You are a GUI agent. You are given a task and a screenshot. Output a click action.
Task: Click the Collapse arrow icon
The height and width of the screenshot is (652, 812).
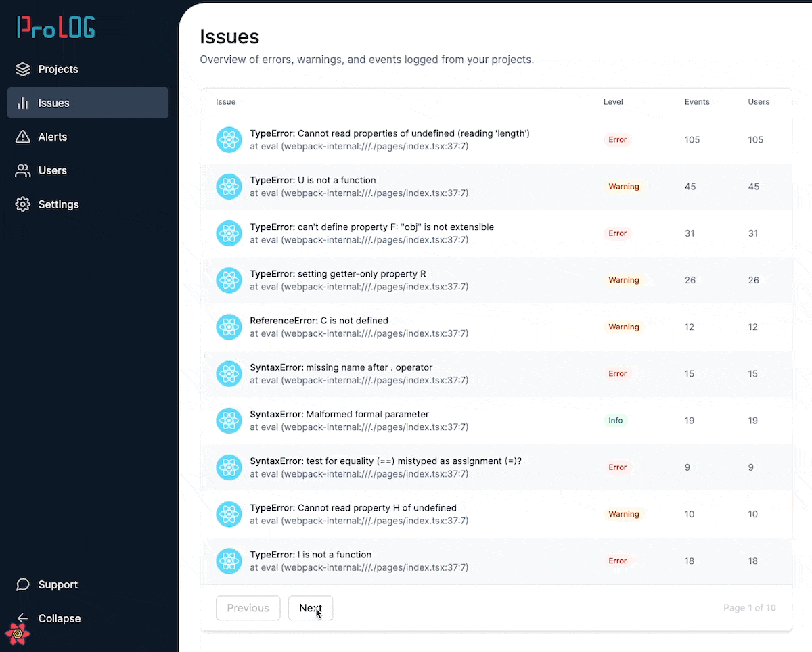23,618
